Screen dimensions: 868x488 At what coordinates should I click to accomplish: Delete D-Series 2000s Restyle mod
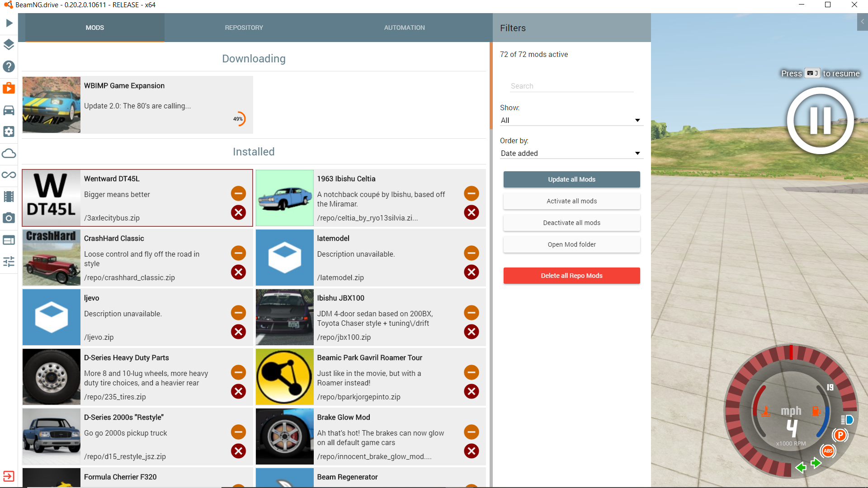[238, 451]
